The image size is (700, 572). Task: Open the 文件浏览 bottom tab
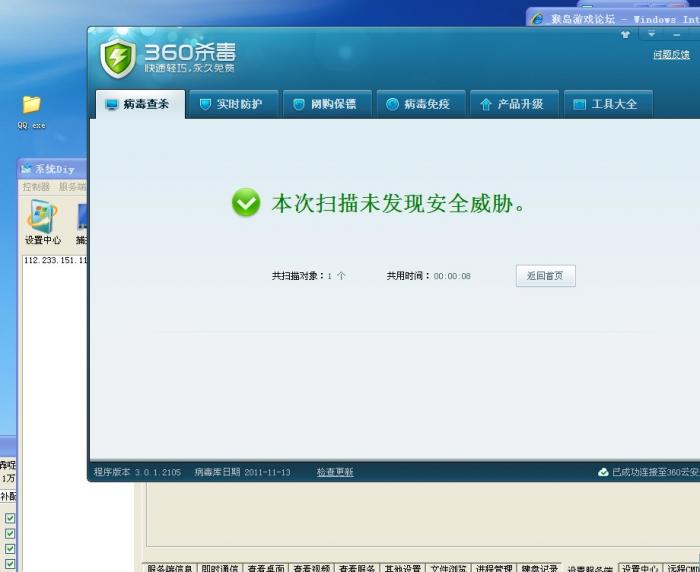448,568
